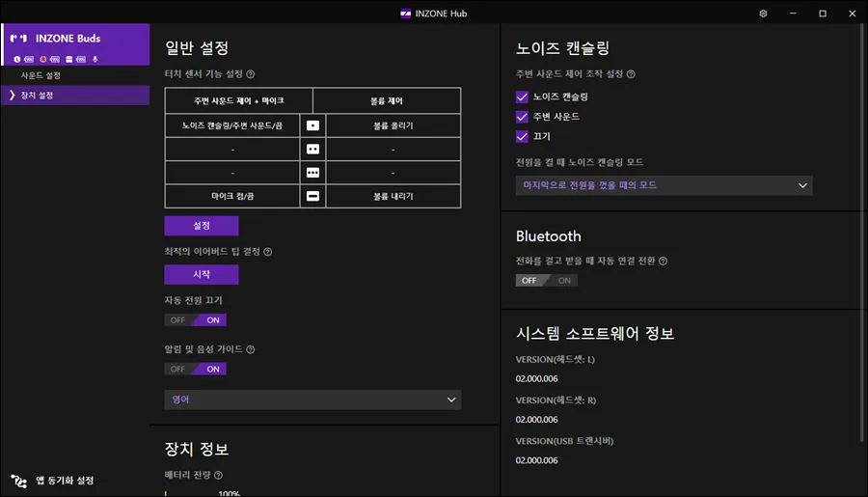Image resolution: width=868 pixels, height=497 pixels.
Task: Click the 노이즈 캔슬링/주변 사운드/끔 cell
Action: (232, 125)
